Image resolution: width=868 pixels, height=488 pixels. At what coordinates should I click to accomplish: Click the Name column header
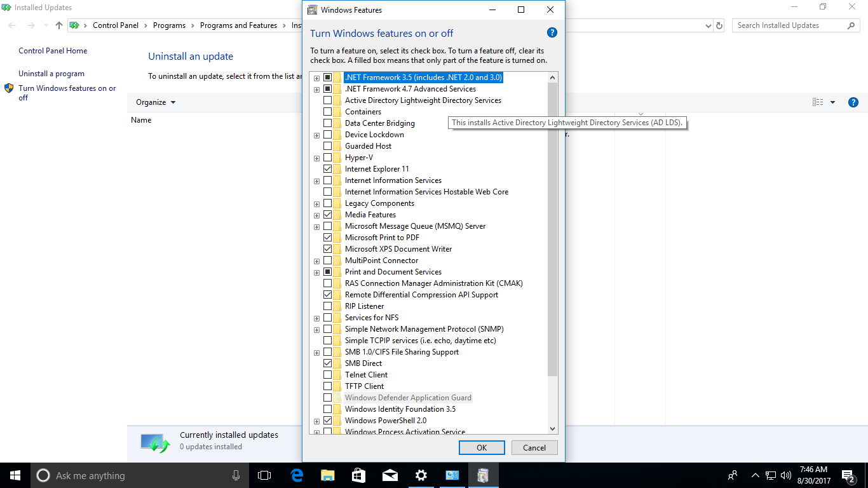click(x=141, y=120)
